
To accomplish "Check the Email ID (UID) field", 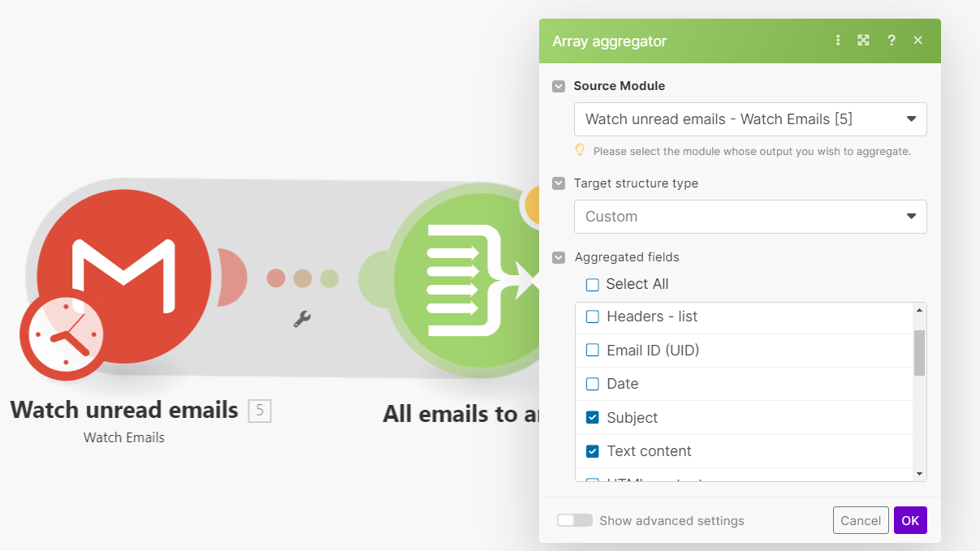I will pyautogui.click(x=593, y=351).
